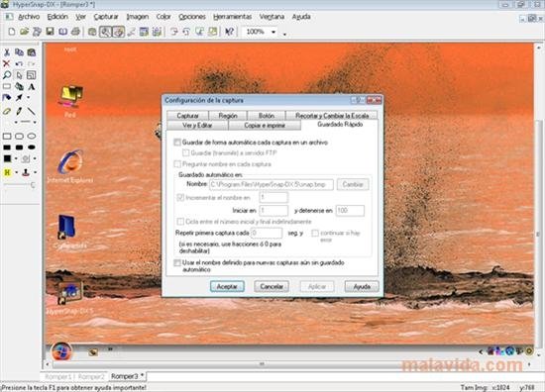Image resolution: width=545 pixels, height=392 pixels.
Task: Click the Aplicar button
Action: [317, 286]
